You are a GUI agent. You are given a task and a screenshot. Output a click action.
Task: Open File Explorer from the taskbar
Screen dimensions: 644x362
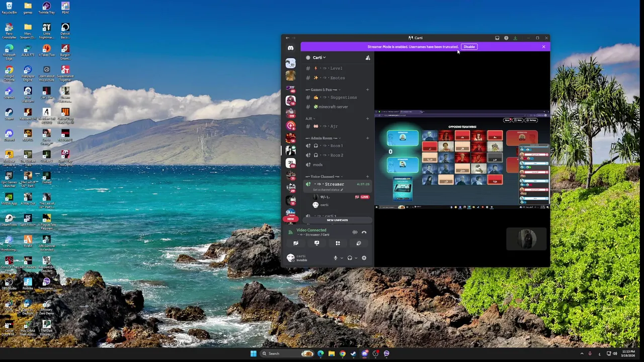(331, 353)
